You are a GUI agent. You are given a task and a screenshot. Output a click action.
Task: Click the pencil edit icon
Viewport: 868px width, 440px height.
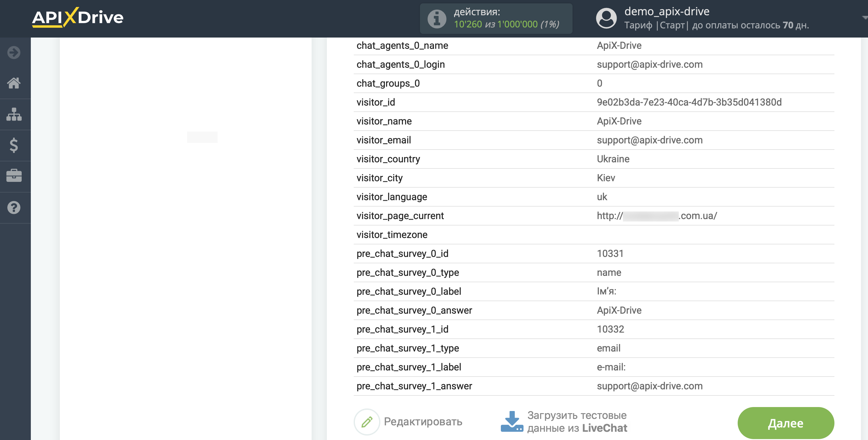point(367,422)
